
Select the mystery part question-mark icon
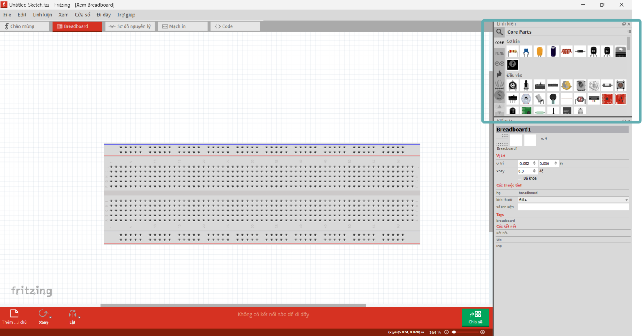tap(512, 65)
